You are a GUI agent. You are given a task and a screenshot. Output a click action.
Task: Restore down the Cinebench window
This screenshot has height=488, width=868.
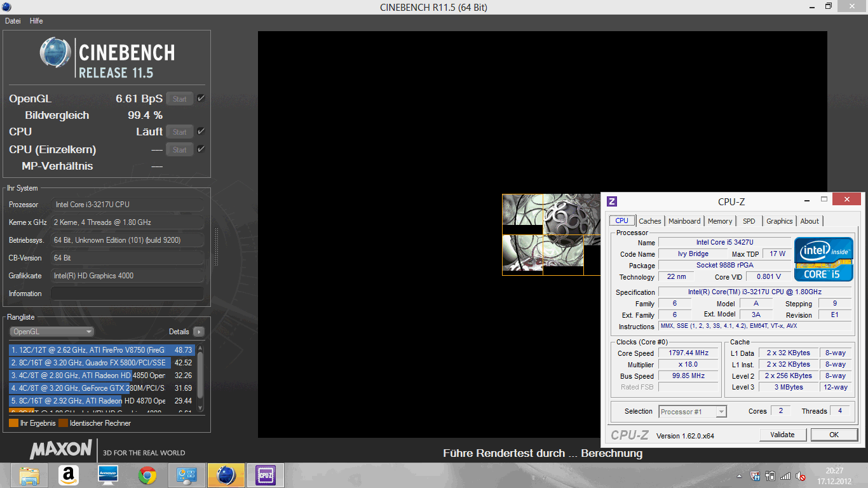pos(829,6)
